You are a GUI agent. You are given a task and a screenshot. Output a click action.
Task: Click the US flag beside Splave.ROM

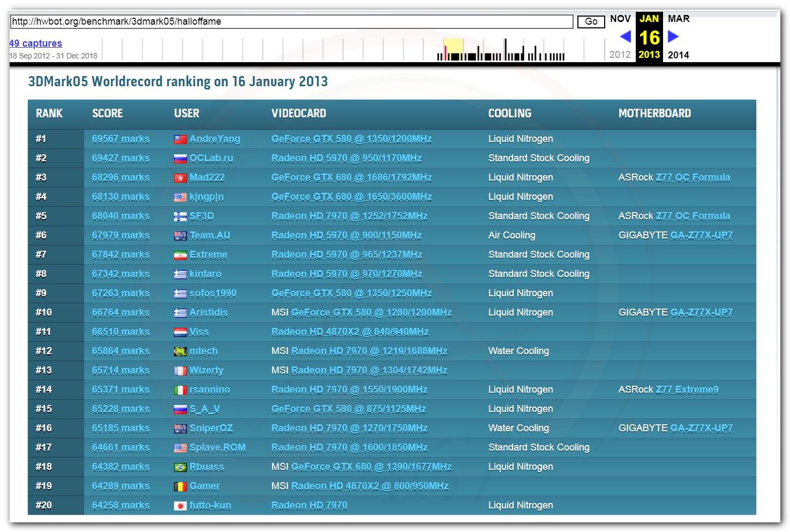click(x=180, y=448)
